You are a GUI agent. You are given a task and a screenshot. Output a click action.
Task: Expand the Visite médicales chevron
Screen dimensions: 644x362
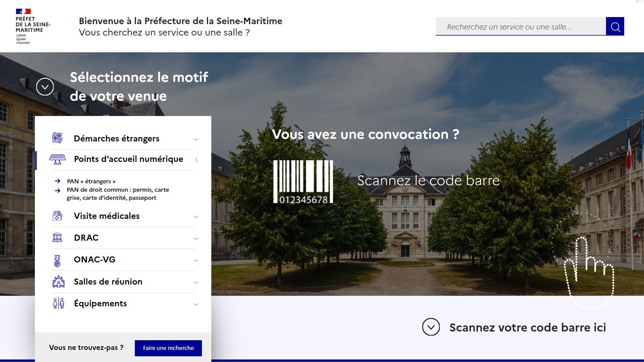pos(196,217)
